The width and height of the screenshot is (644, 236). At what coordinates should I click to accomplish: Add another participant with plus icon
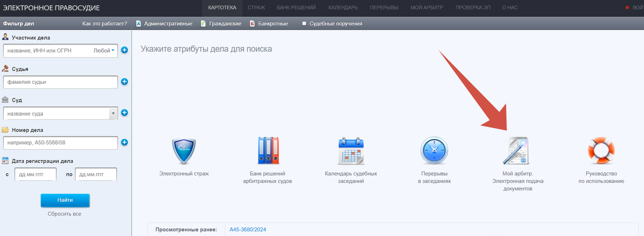(125, 50)
